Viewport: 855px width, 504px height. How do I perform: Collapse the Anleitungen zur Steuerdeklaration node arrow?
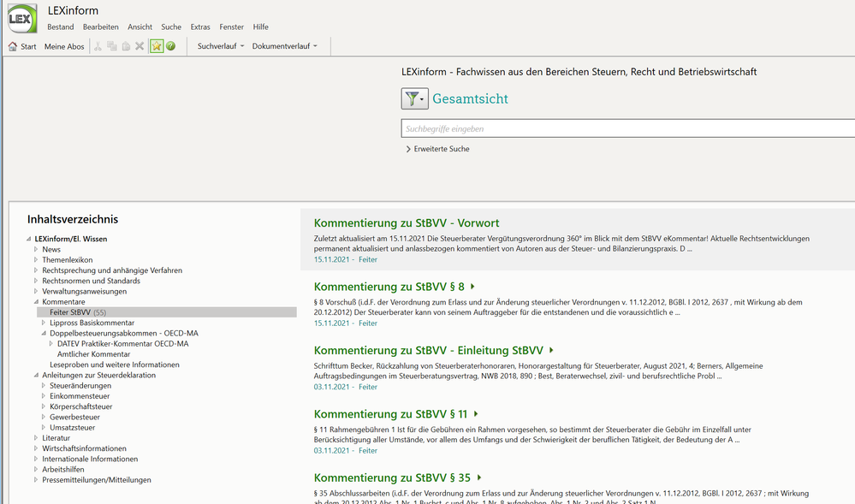point(36,375)
